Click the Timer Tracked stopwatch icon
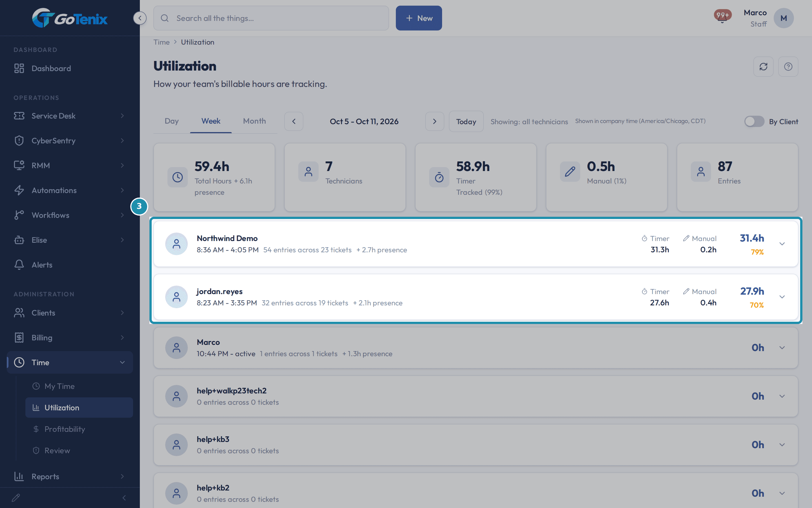This screenshot has height=508, width=812. (x=439, y=177)
